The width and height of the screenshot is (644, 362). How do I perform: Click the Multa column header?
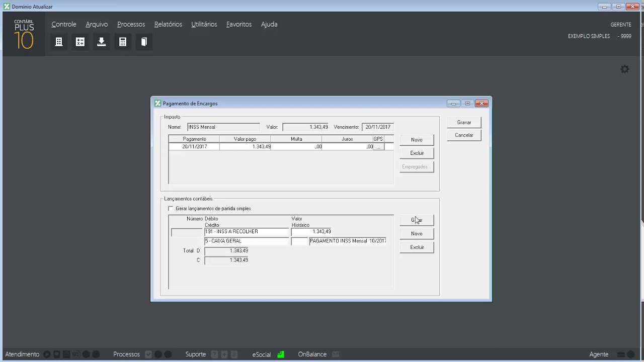tap(296, 139)
